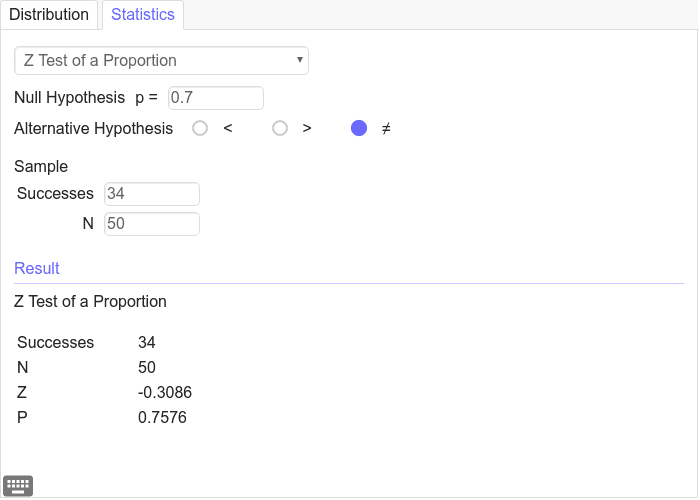The height and width of the screenshot is (500, 700).
Task: Click the null hypothesis p value field
Action: pos(216,98)
